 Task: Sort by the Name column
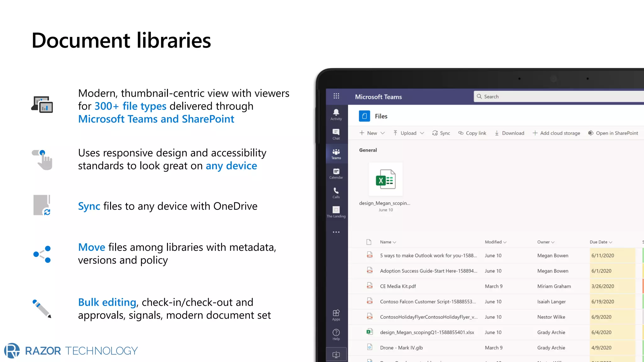(x=388, y=242)
